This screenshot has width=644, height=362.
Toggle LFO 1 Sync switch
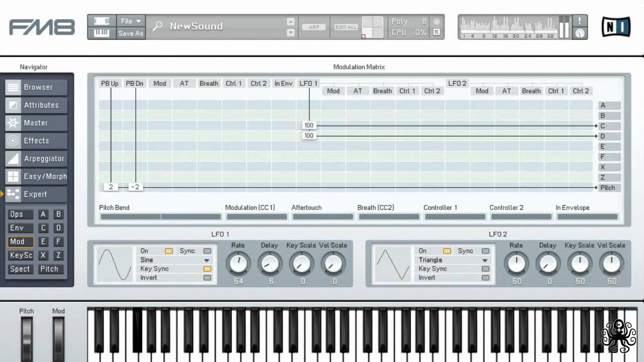pyautogui.click(x=207, y=251)
